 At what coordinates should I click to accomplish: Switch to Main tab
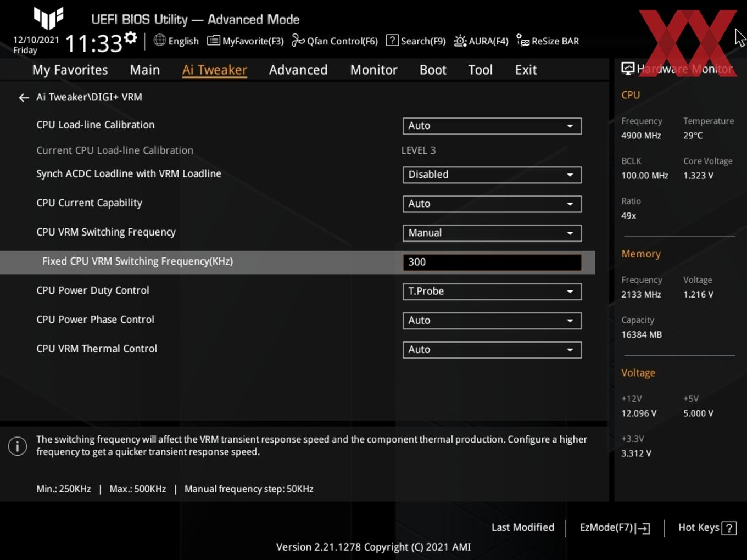coord(145,70)
